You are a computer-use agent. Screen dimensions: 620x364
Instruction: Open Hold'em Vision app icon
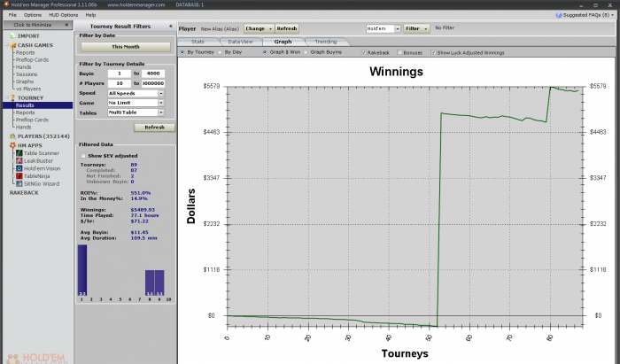point(19,168)
